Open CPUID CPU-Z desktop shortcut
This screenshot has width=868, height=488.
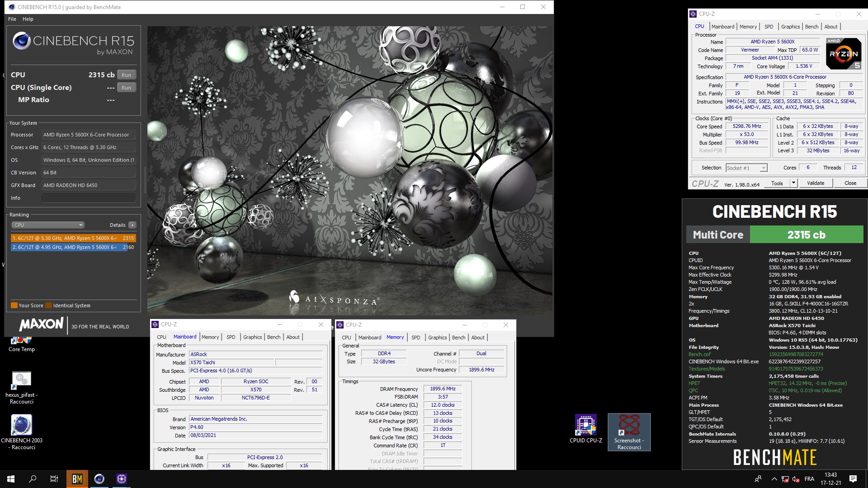(585, 428)
